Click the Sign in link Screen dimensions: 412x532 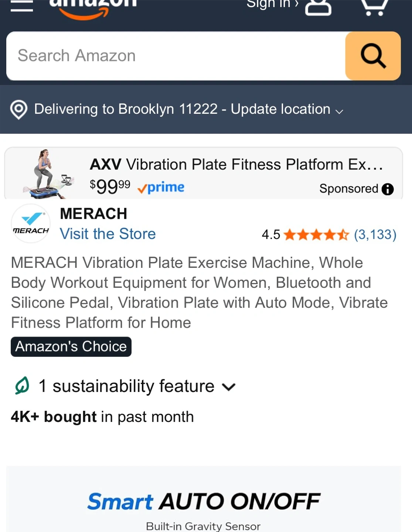click(x=272, y=4)
